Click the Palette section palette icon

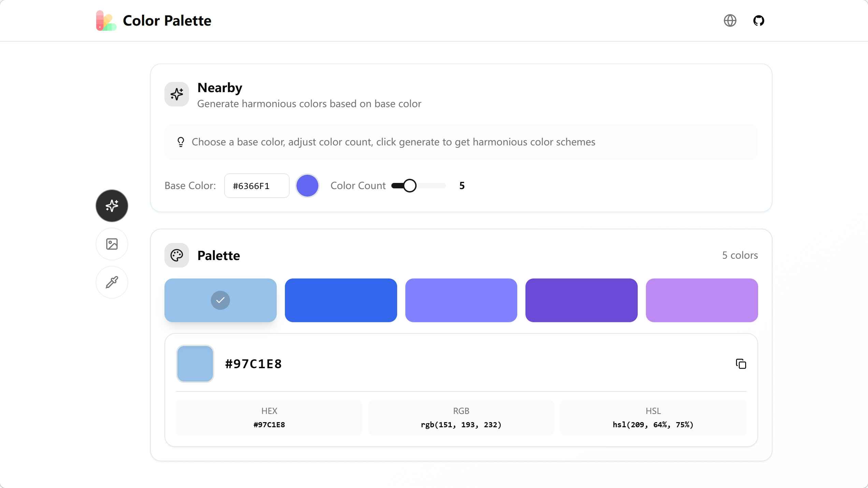176,255
